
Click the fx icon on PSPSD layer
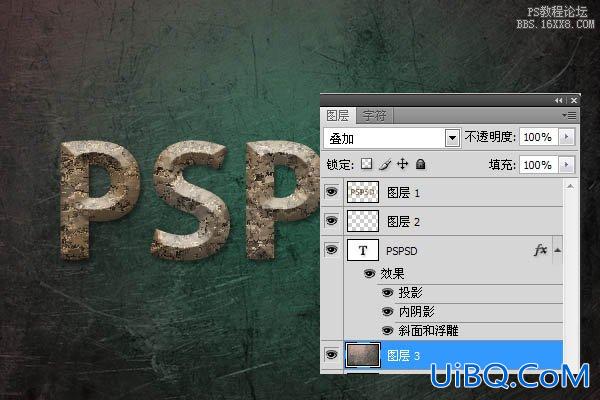pyautogui.click(x=540, y=250)
